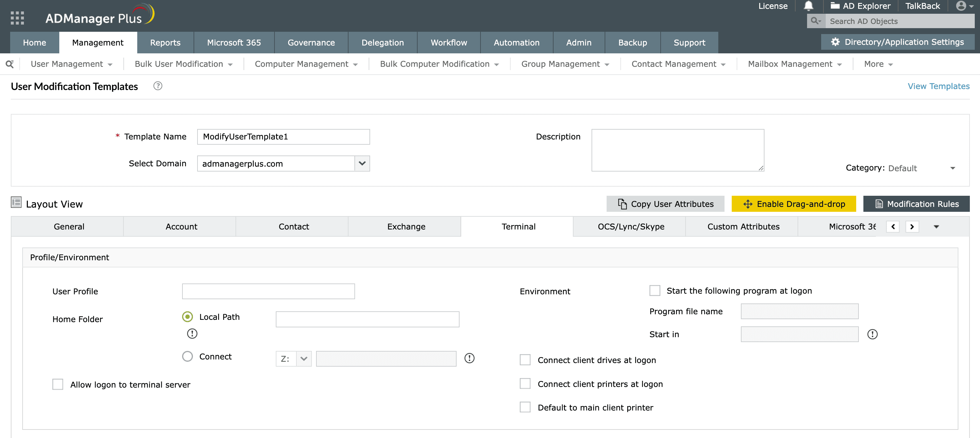This screenshot has height=438, width=980.
Task: Expand the User Management menu
Action: point(71,64)
